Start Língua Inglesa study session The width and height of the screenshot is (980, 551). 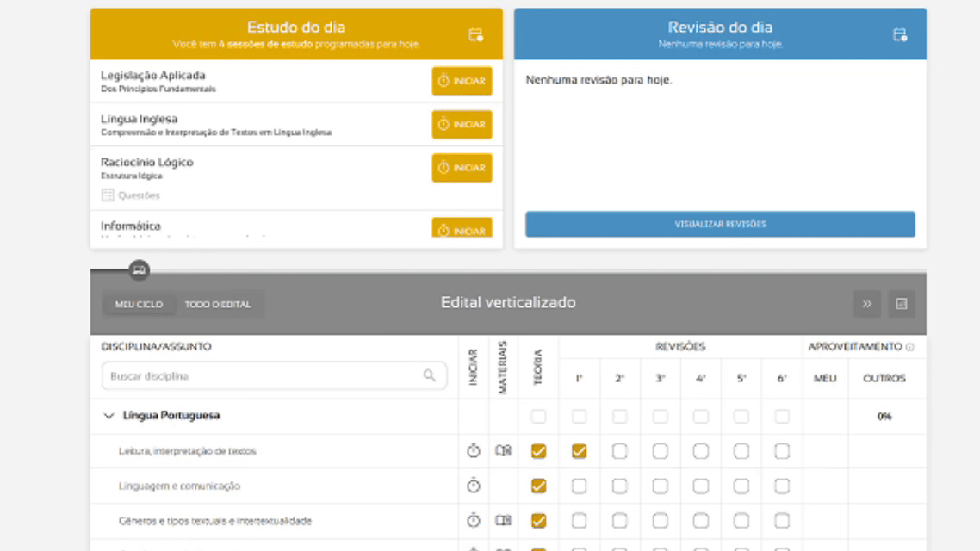pyautogui.click(x=462, y=124)
